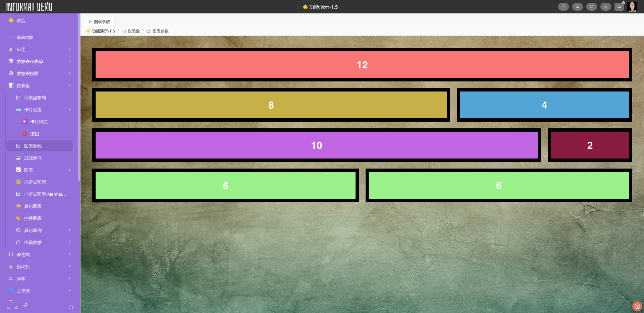This screenshot has width=644, height=313.
Task: Click the help question mark circle icon
Action: [x=591, y=7]
